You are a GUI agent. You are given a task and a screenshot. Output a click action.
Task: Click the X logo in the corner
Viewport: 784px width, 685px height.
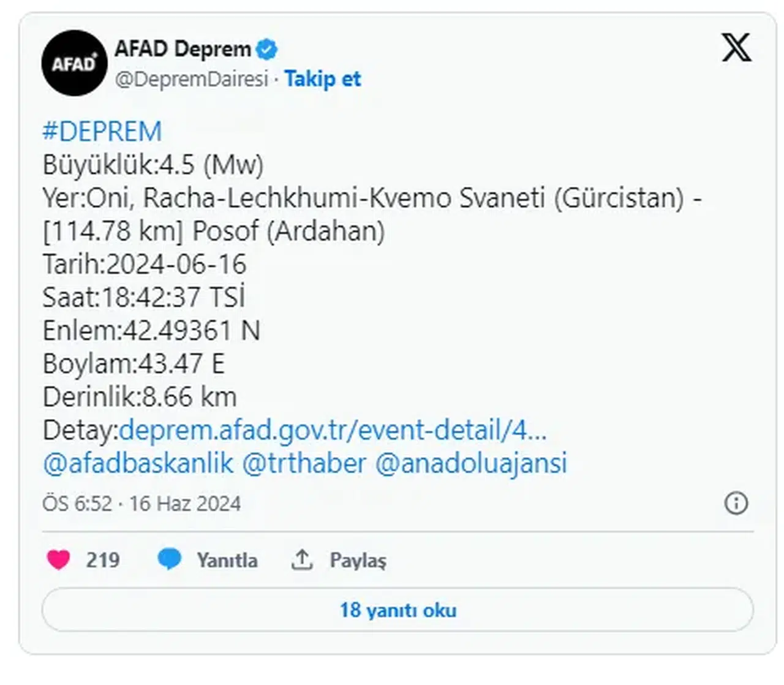[736, 47]
